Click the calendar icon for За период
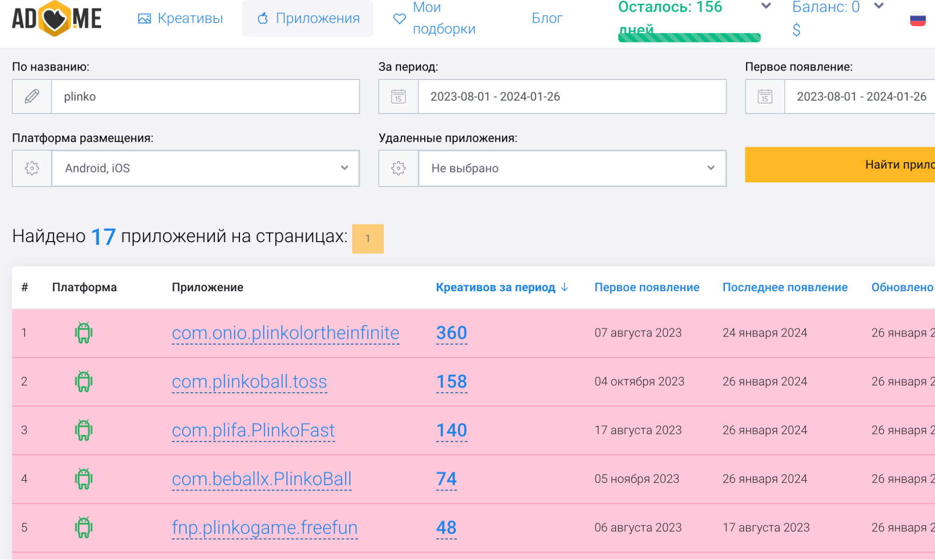 pos(399,96)
